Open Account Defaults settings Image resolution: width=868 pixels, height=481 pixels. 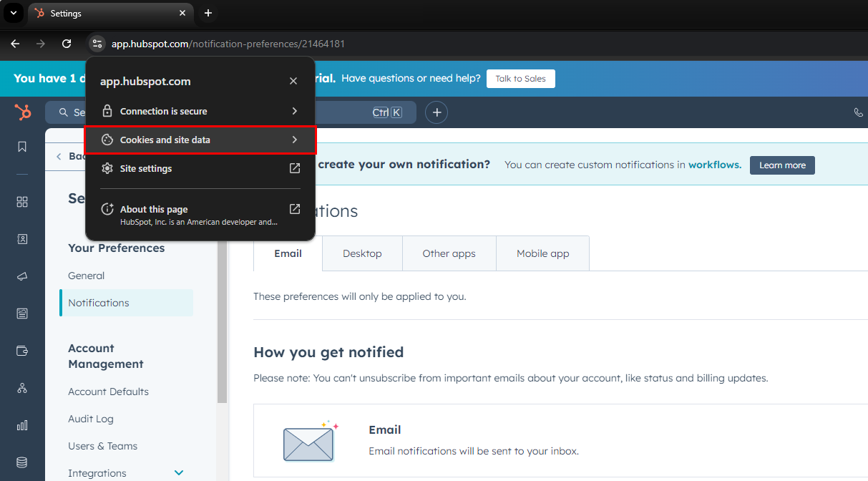coord(109,392)
